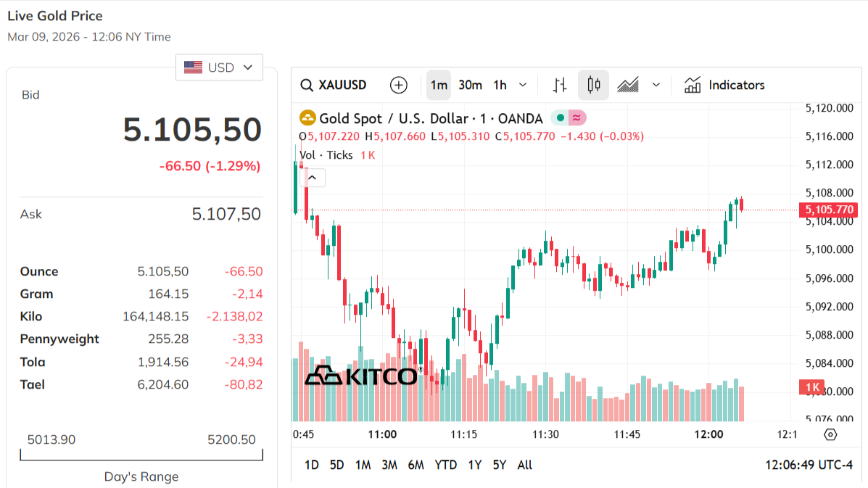Select the YTD range tab

point(446,465)
